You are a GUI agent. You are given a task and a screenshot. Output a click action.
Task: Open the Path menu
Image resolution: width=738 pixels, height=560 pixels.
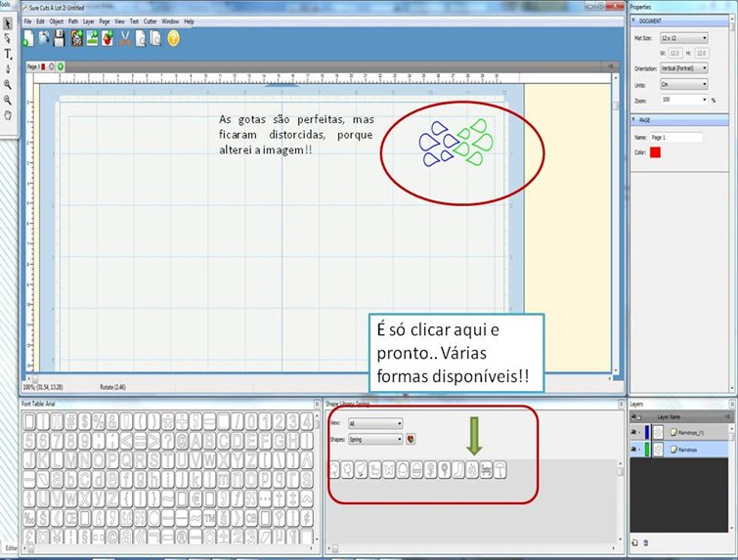point(73,22)
